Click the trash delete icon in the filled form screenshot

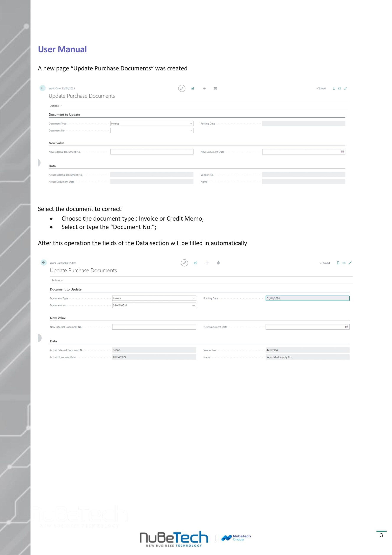pyautogui.click(x=218, y=263)
